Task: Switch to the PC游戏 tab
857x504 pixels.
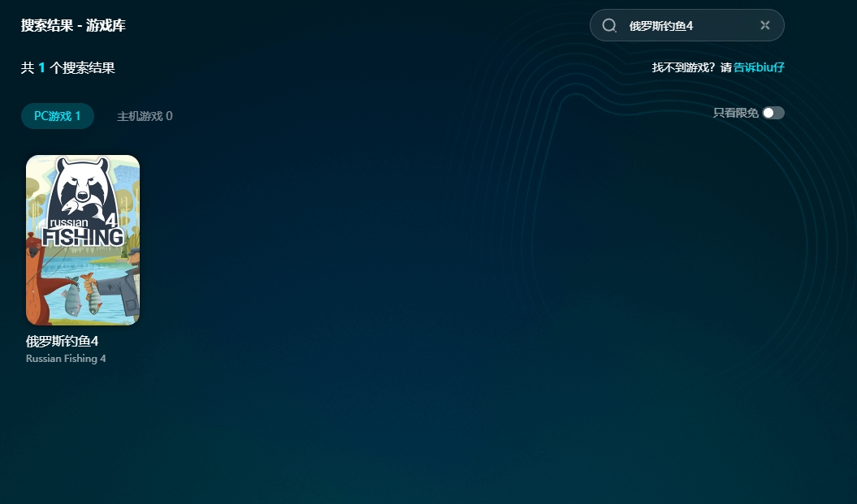Action: click(x=57, y=116)
